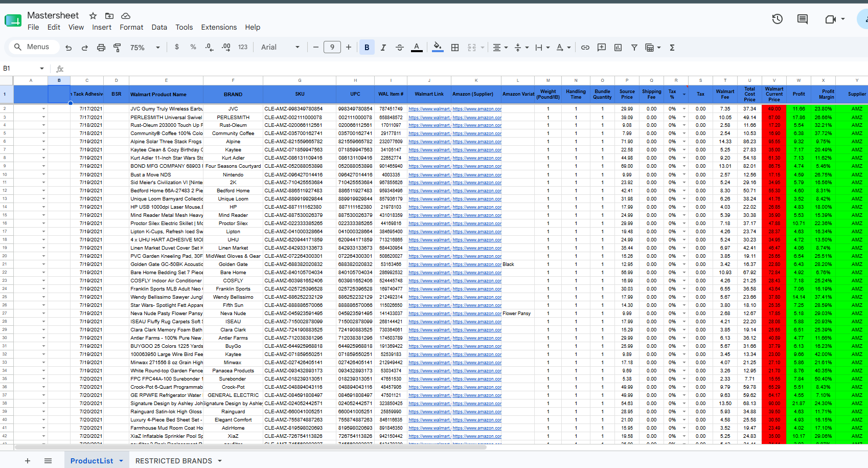Open the Data menu
This screenshot has width=868, height=468.
(159, 27)
